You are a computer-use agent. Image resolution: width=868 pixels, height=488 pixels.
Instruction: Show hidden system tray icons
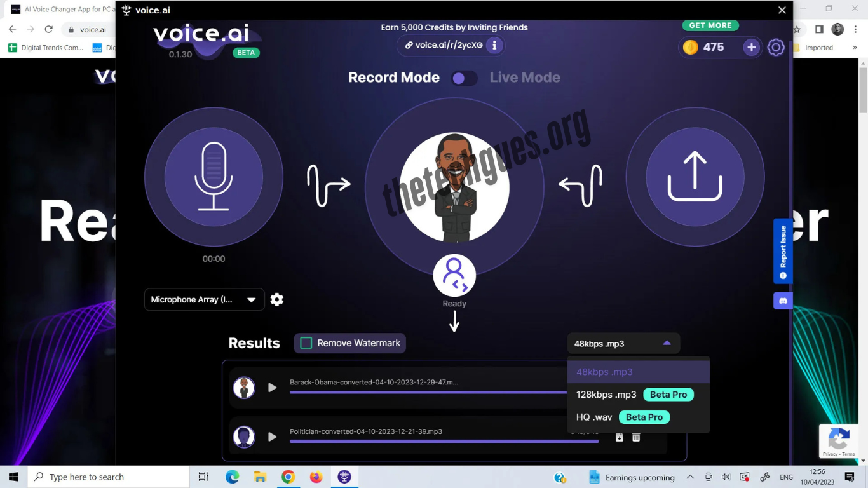(x=690, y=477)
